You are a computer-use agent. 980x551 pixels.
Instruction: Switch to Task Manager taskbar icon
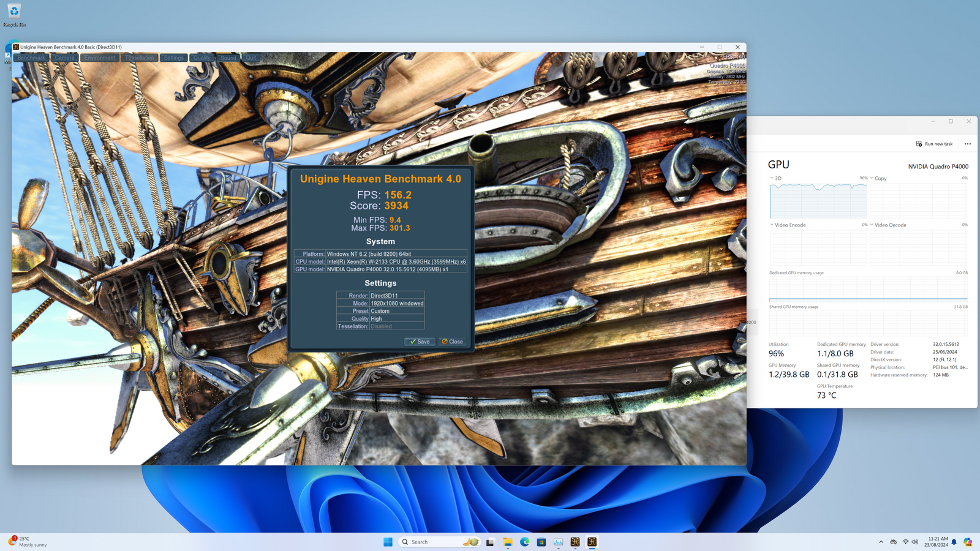click(559, 542)
